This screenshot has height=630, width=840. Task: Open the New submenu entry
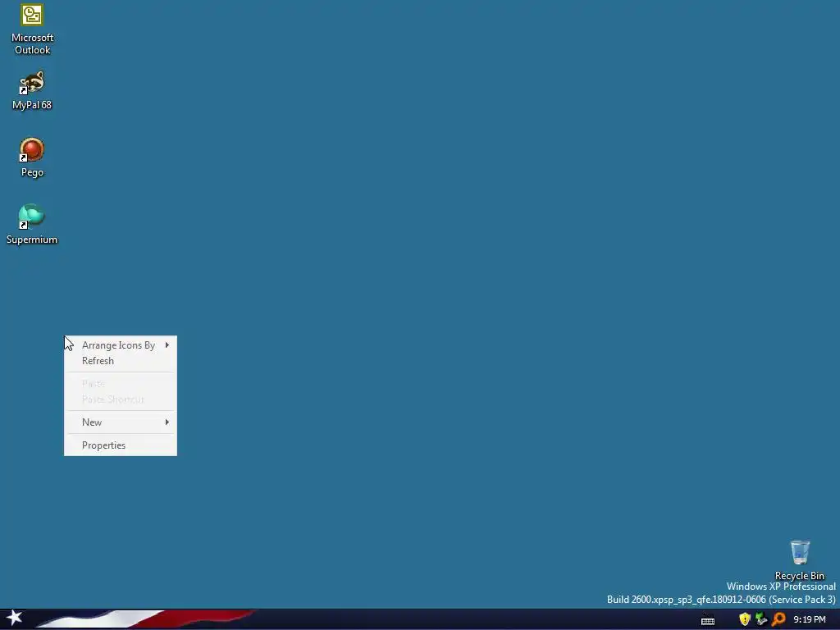[121, 422]
